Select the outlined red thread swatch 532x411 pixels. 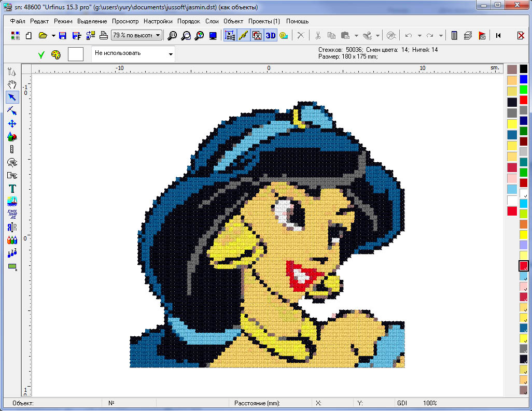(524, 266)
